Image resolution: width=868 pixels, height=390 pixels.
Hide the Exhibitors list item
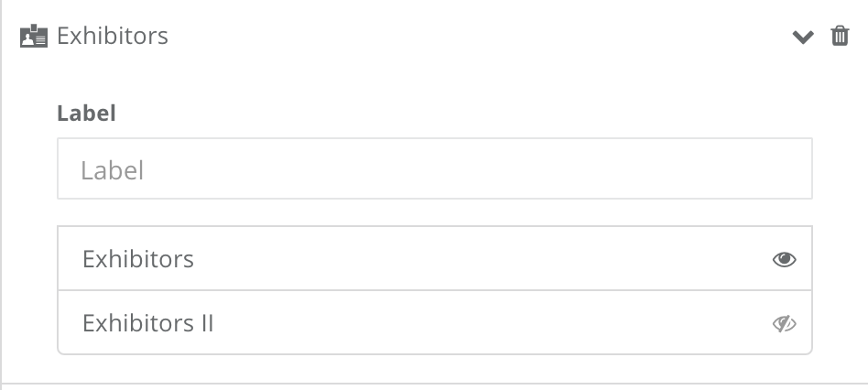(785, 259)
